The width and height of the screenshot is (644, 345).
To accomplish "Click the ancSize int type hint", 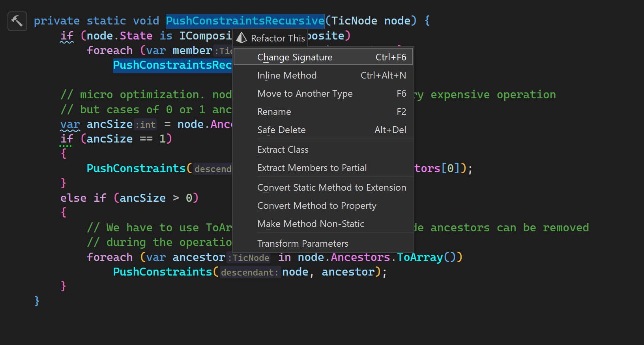I will pos(145,125).
